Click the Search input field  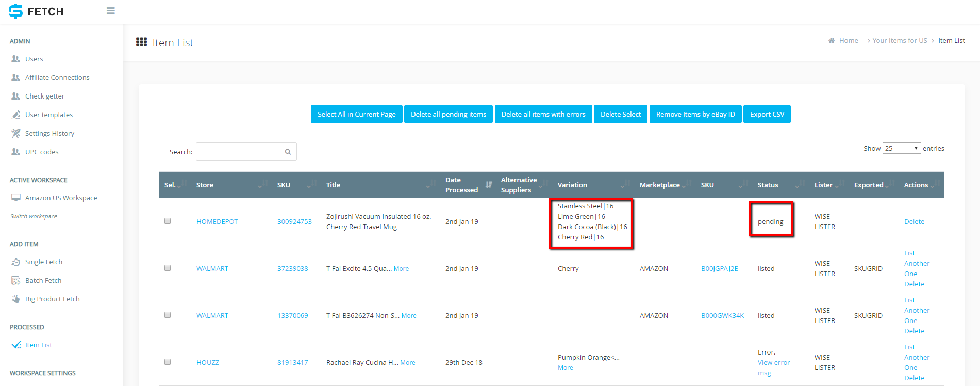[246, 152]
